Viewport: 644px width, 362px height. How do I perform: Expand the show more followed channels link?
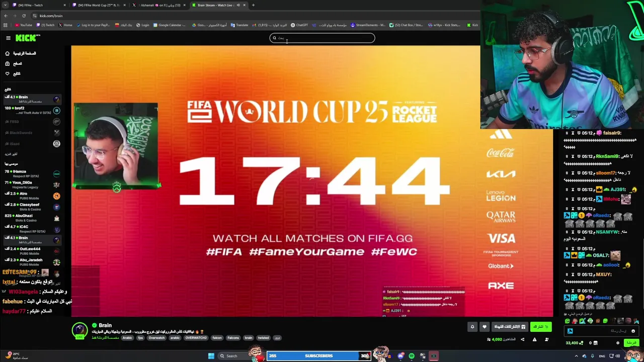pyautogui.click(x=11, y=154)
